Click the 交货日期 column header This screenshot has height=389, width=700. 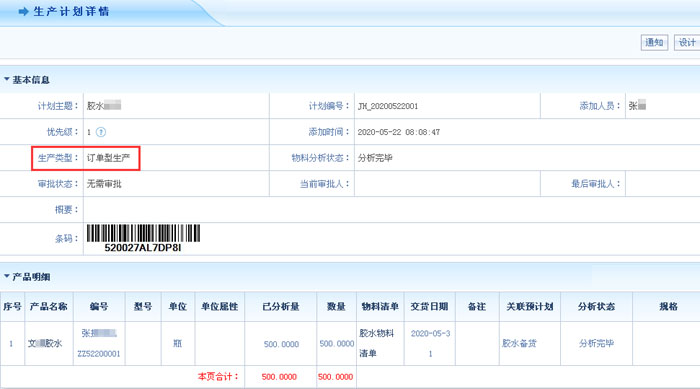click(x=429, y=306)
